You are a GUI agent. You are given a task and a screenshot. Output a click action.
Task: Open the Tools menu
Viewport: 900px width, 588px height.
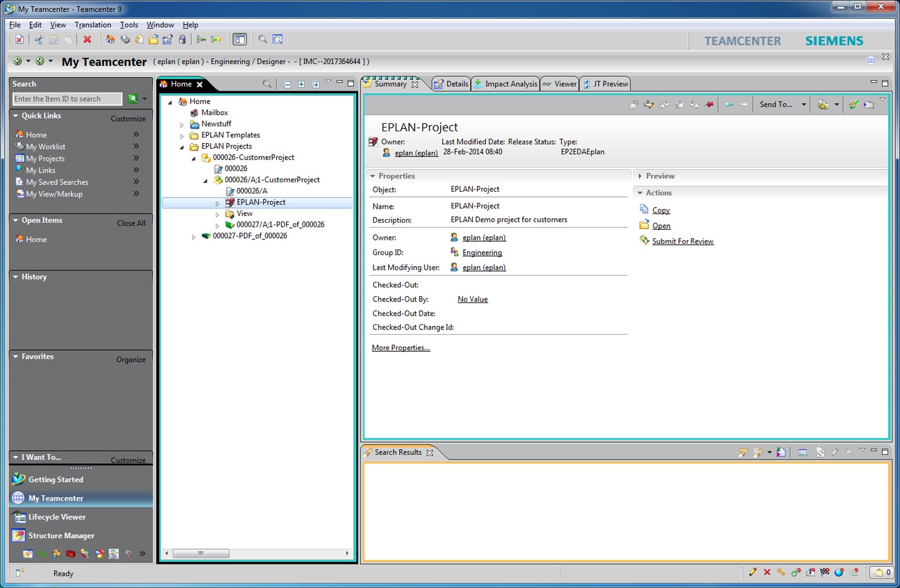[129, 25]
